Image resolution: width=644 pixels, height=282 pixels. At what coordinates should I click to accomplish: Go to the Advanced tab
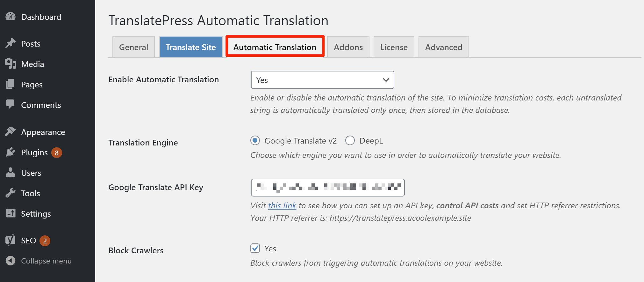tap(444, 47)
